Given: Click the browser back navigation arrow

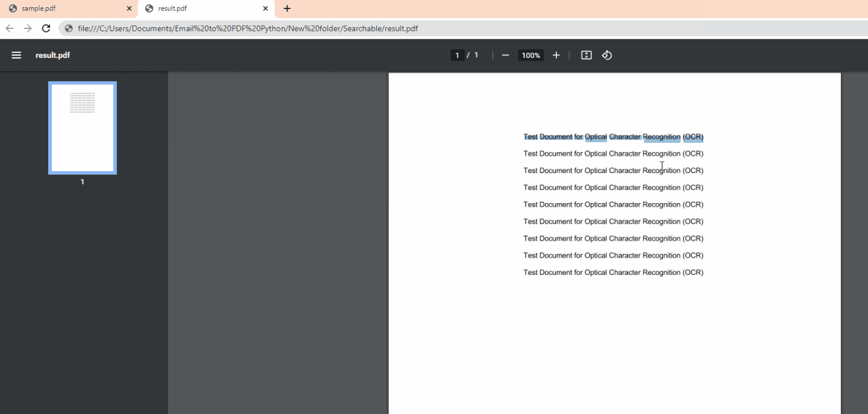Looking at the screenshot, I should pos(9,28).
